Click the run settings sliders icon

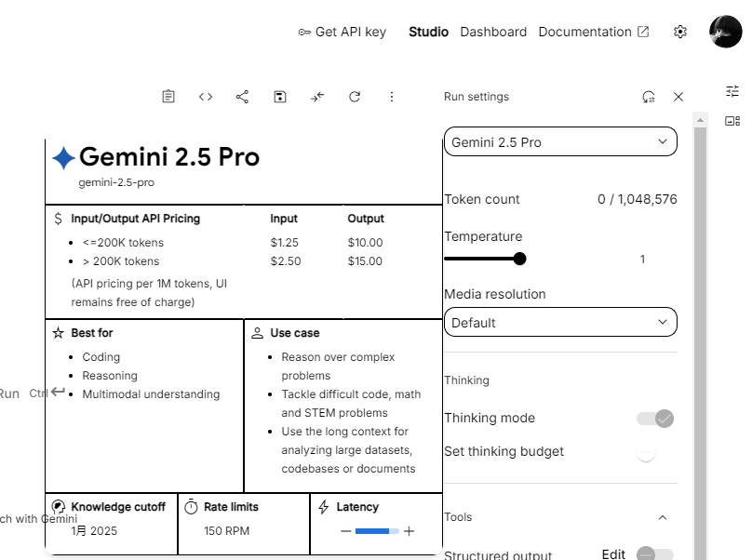click(x=732, y=91)
